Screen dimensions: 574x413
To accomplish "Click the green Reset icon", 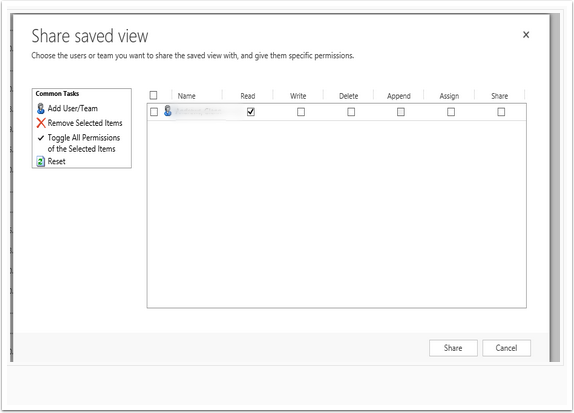I will pos(41,161).
